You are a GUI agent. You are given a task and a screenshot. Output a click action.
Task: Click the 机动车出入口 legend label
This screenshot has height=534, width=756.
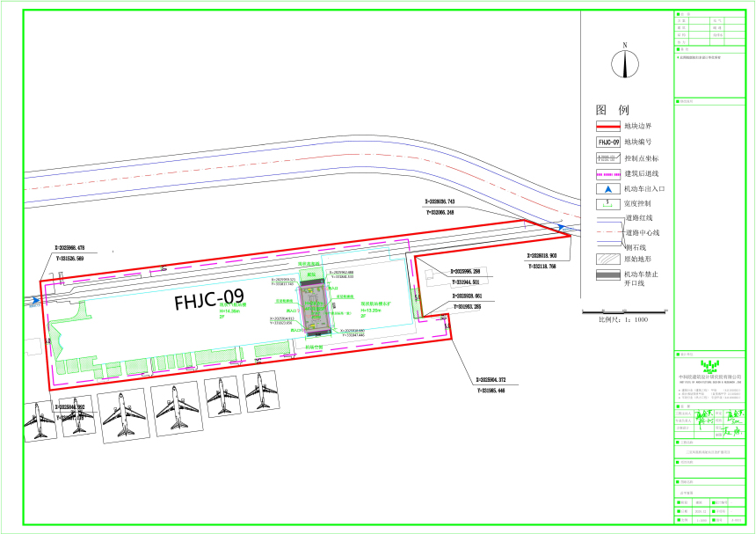(644, 189)
